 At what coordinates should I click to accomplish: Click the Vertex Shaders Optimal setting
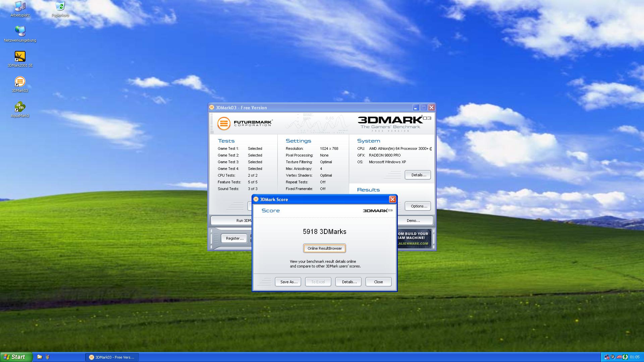[x=309, y=175]
